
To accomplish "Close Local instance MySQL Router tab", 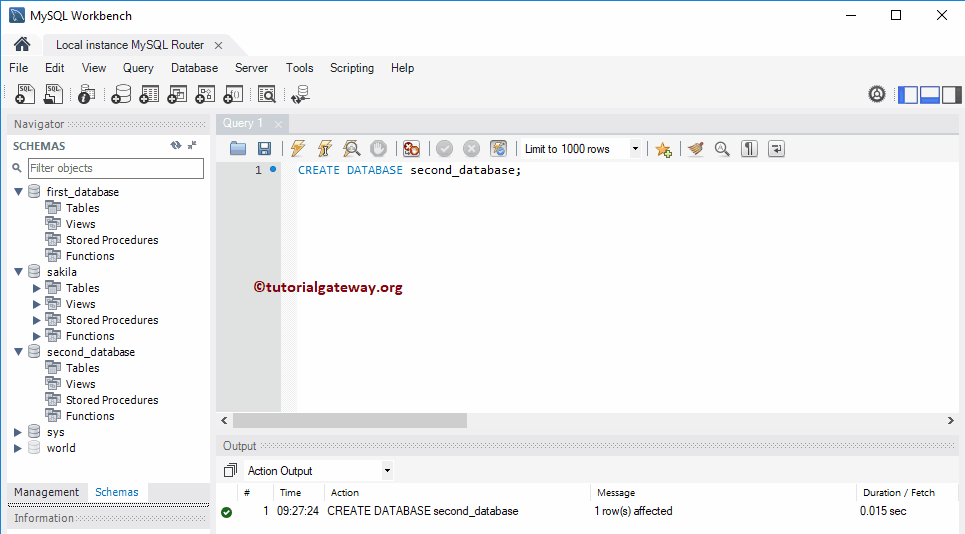I will tap(218, 46).
